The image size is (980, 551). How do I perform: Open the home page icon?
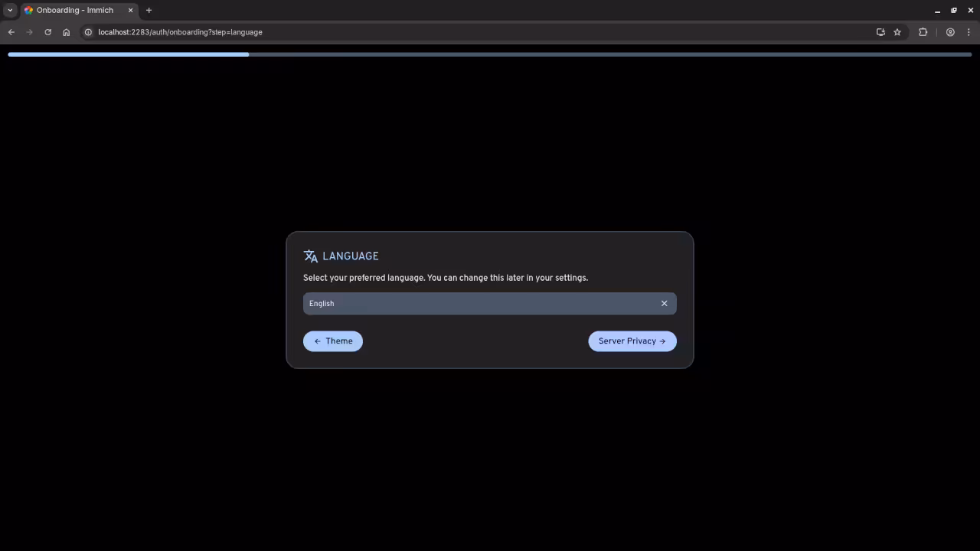[66, 32]
